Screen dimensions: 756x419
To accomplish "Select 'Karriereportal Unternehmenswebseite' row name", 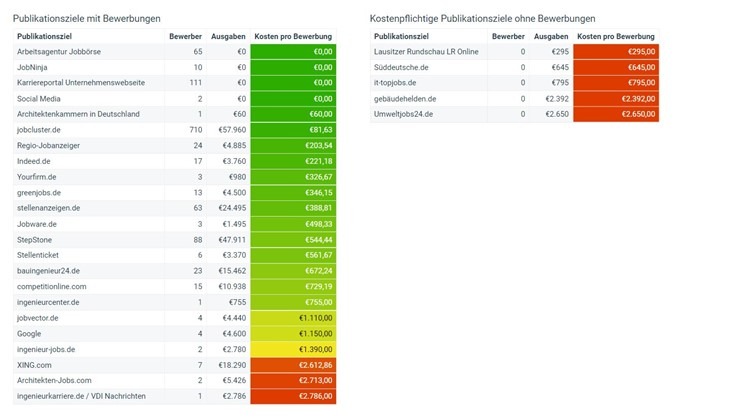I will [x=81, y=83].
